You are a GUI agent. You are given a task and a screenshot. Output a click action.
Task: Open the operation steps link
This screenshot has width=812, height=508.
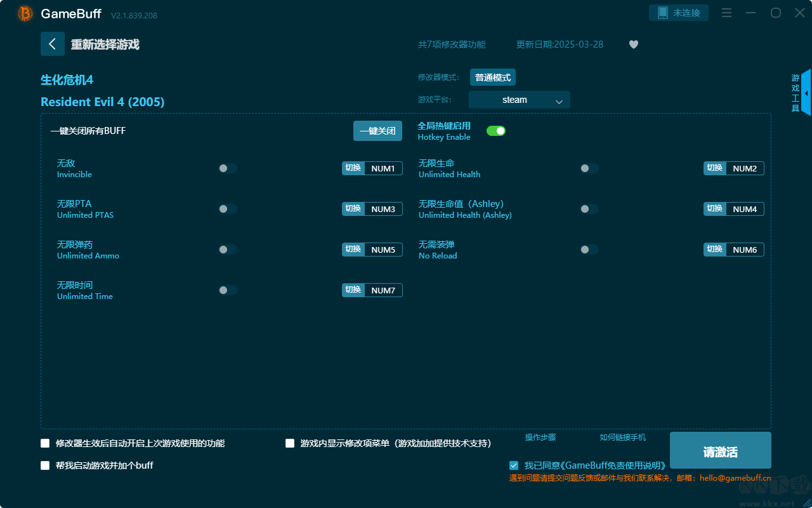pyautogui.click(x=540, y=438)
